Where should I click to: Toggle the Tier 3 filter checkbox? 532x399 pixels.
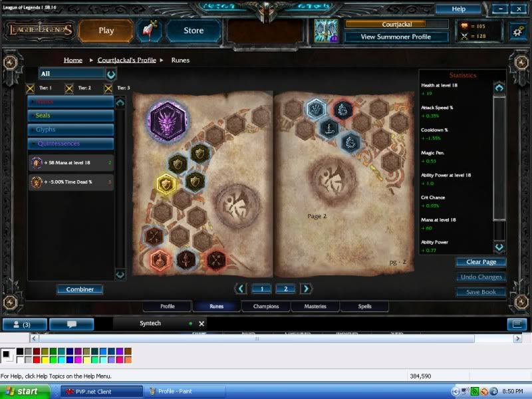pos(108,88)
